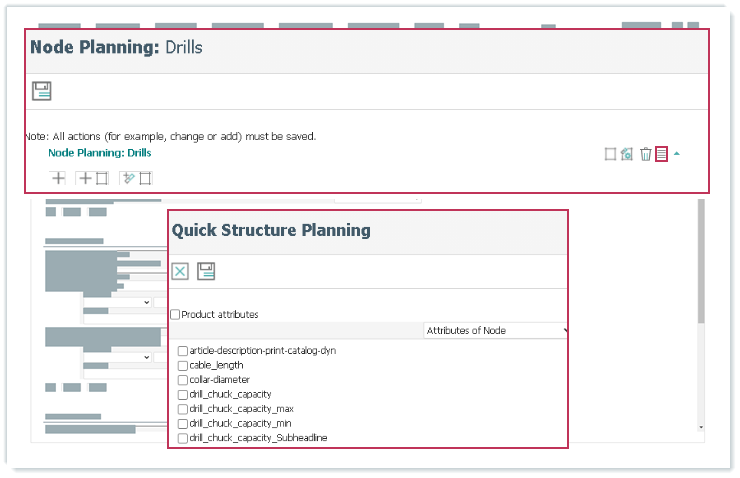Click the plus icon to add node
The height and width of the screenshot is (478, 740).
point(59,178)
